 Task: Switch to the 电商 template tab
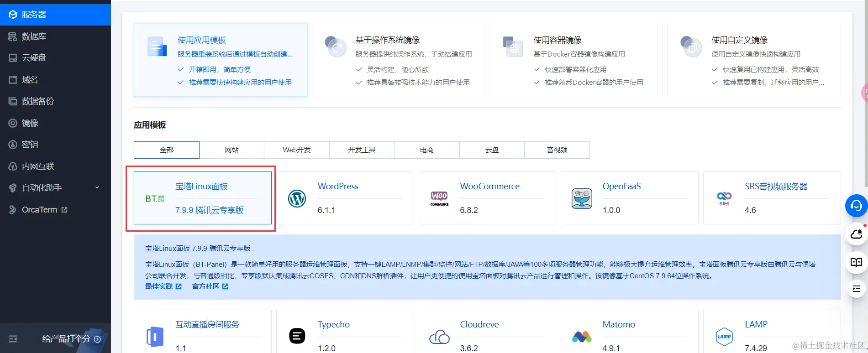click(x=427, y=150)
